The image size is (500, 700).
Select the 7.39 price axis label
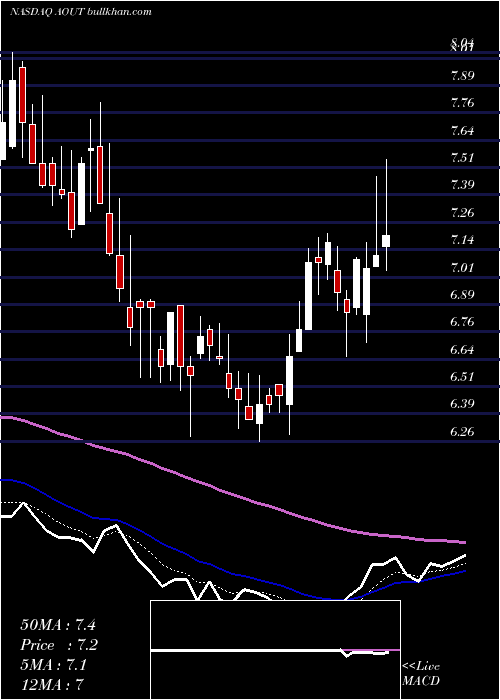pyautogui.click(x=462, y=185)
